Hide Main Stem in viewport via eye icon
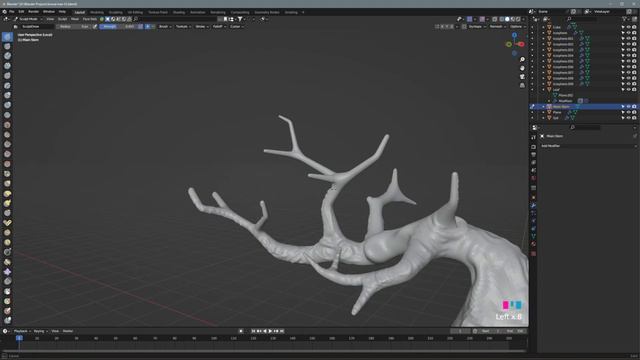This screenshot has width=640, height=360. click(629, 107)
